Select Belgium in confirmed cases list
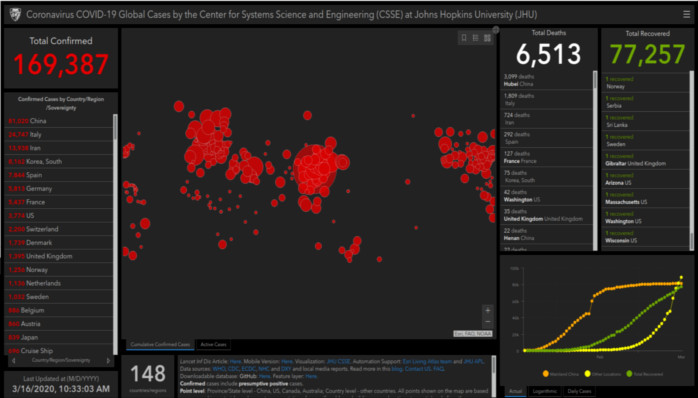 (59, 310)
